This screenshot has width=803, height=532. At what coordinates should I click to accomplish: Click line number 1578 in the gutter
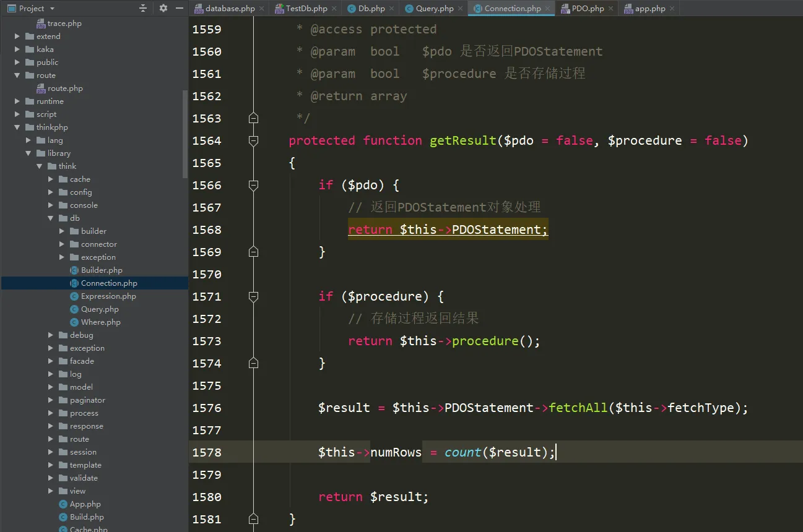pyautogui.click(x=207, y=452)
